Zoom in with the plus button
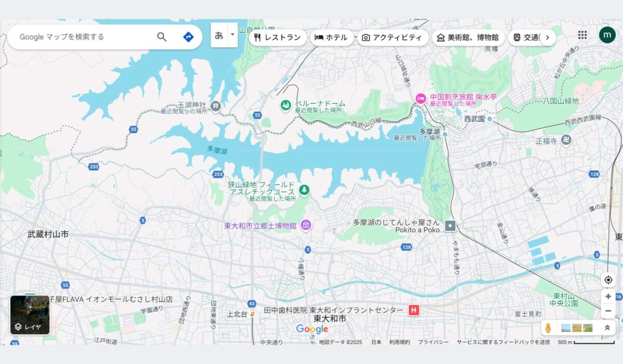This screenshot has width=623, height=364. (608, 297)
